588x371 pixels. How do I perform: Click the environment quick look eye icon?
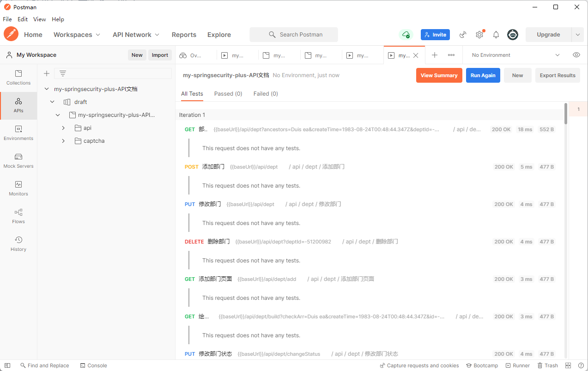[576, 55]
